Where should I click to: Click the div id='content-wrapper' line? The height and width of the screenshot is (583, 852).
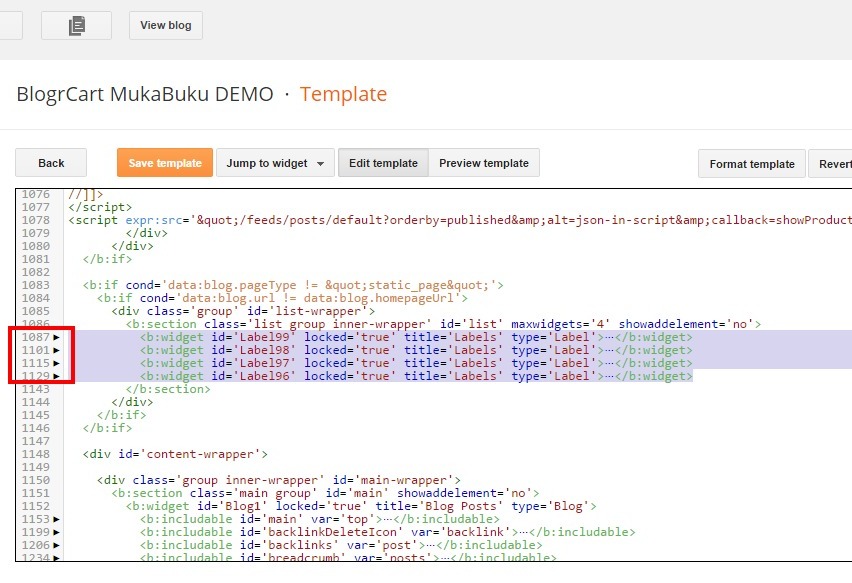(175, 454)
